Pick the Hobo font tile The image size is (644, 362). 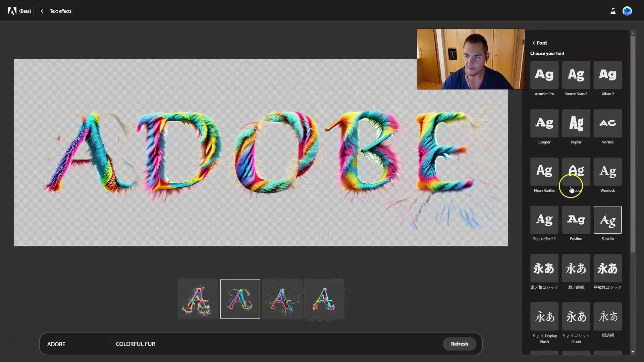[576, 171]
